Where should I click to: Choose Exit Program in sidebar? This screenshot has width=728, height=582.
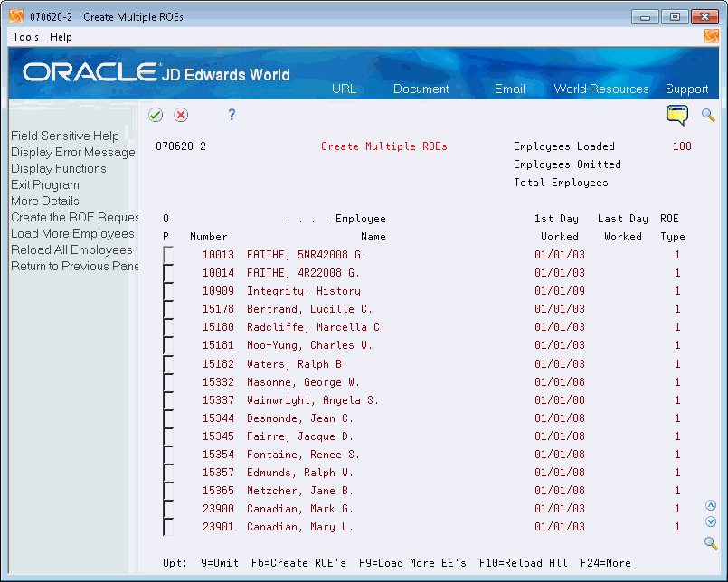(x=45, y=184)
